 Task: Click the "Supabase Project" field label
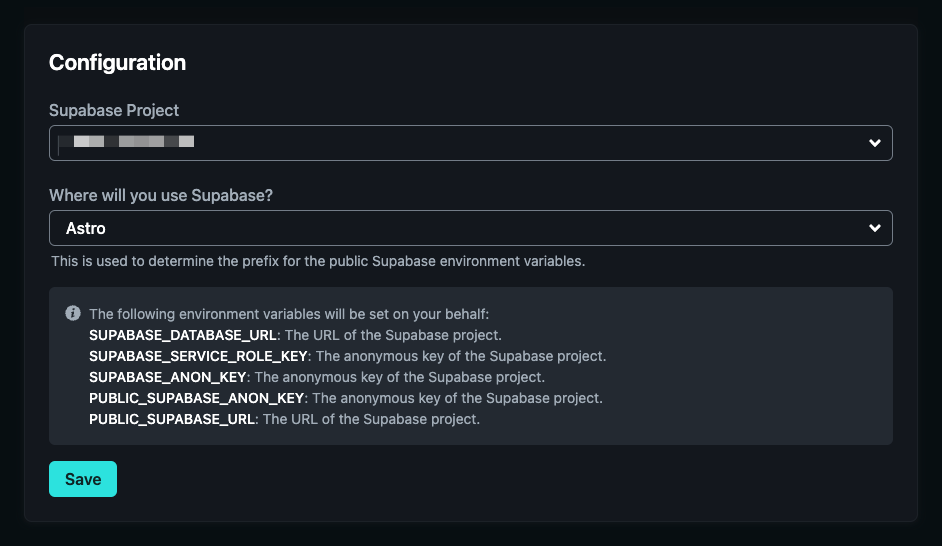114,110
